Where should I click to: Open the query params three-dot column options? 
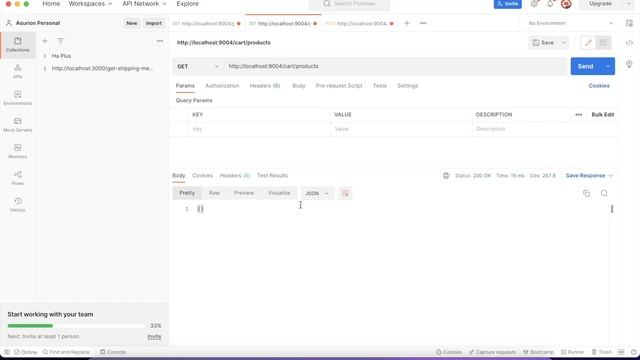pos(578,115)
